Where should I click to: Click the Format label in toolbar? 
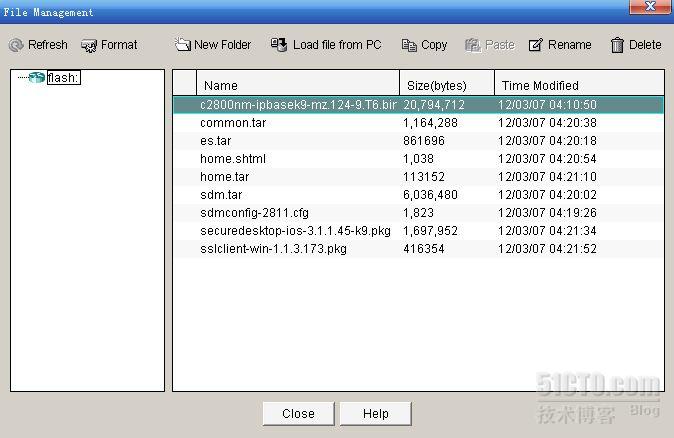pyautogui.click(x=119, y=45)
